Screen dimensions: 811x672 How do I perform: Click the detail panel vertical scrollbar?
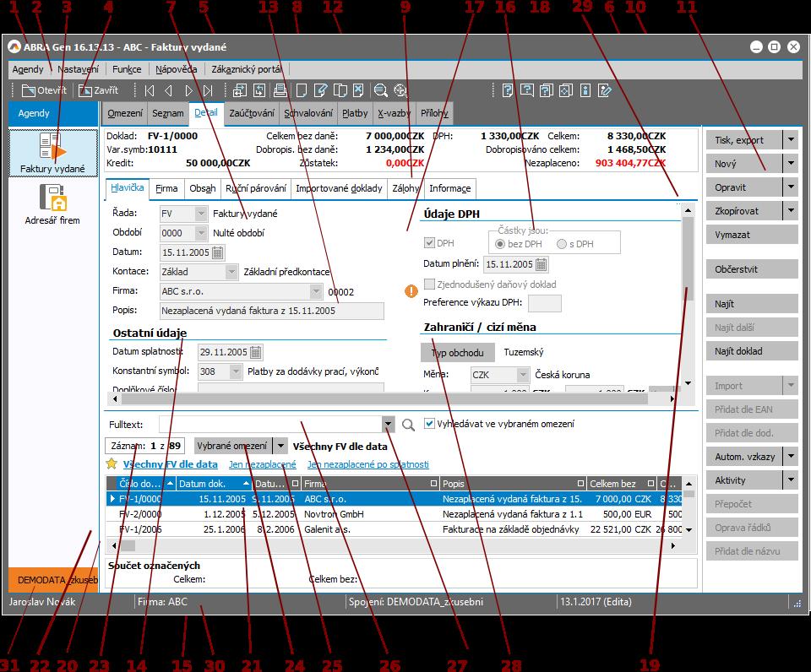pos(688,296)
